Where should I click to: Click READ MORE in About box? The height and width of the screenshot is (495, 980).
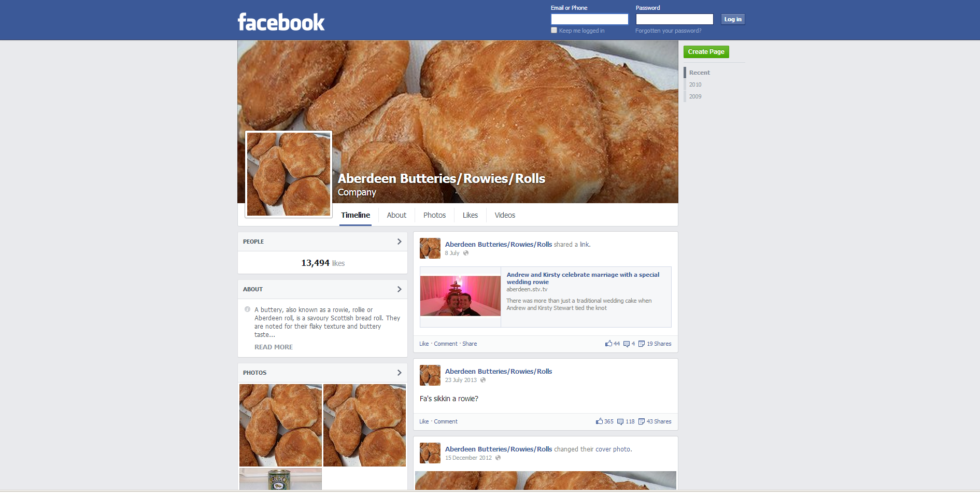click(274, 347)
